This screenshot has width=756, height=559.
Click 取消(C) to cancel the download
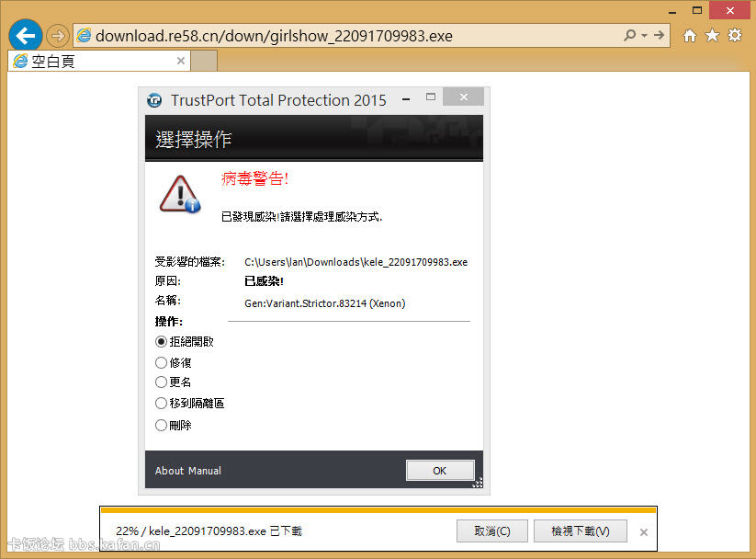(x=492, y=531)
